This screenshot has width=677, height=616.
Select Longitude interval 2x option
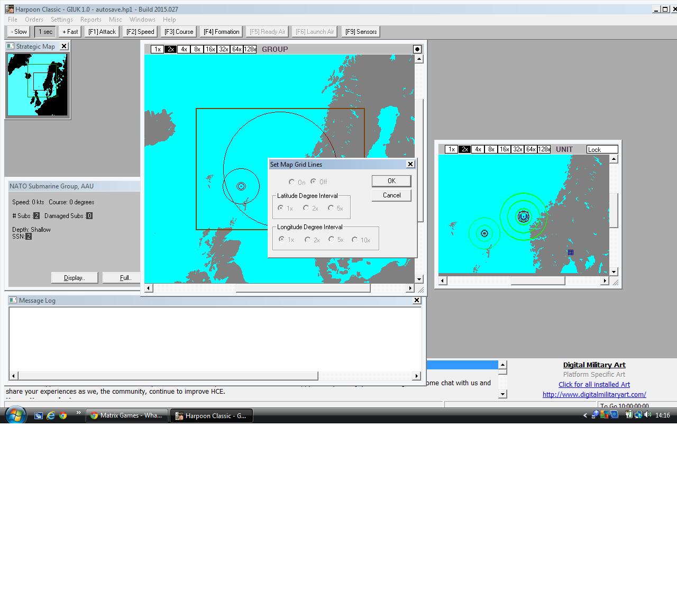click(x=307, y=240)
